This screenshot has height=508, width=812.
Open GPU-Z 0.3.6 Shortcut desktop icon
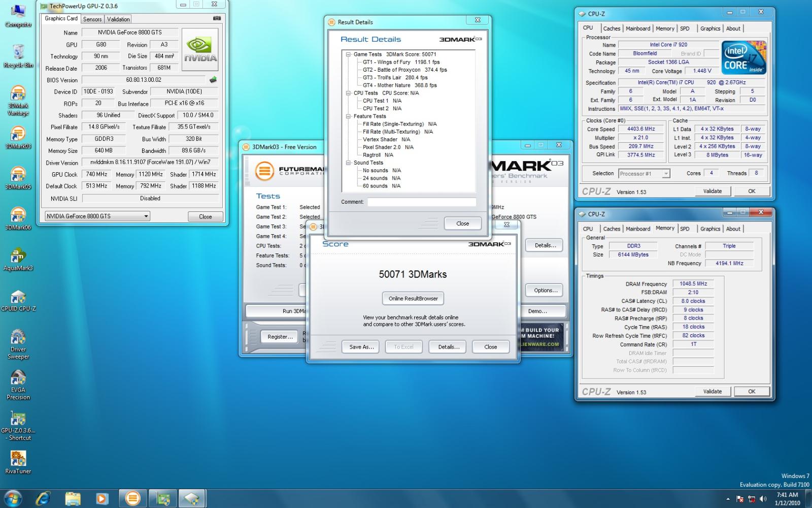[x=18, y=425]
